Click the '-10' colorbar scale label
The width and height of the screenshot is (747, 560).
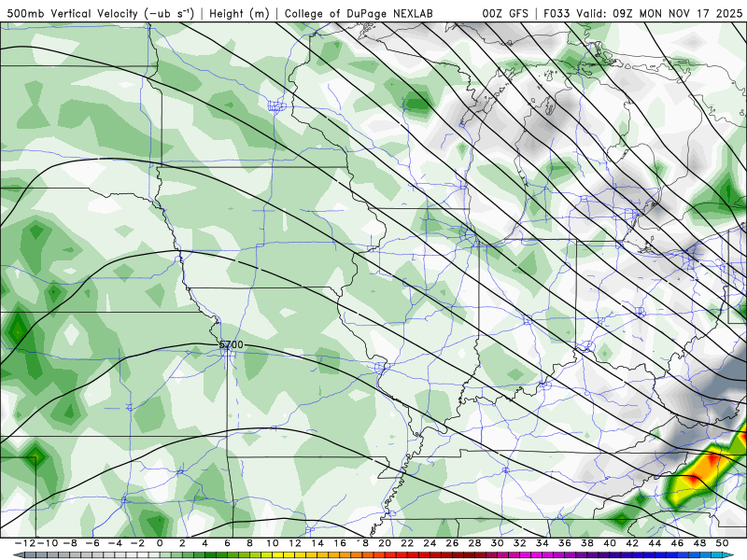[x=47, y=543]
